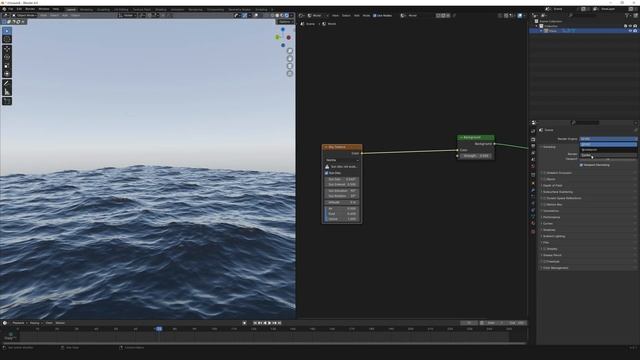Open the Keying popover in timeline
Viewport: 640px width, 360px height.
click(x=35, y=323)
